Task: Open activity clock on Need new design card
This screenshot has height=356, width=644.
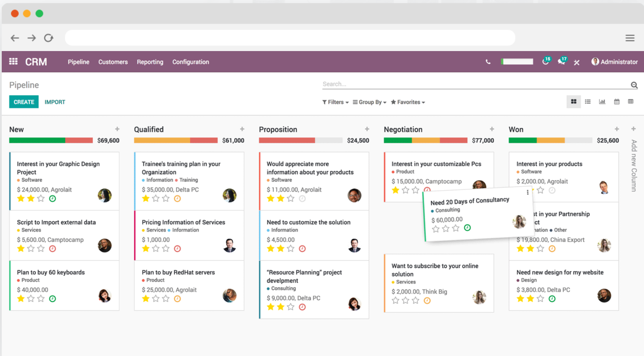Action: point(552,299)
